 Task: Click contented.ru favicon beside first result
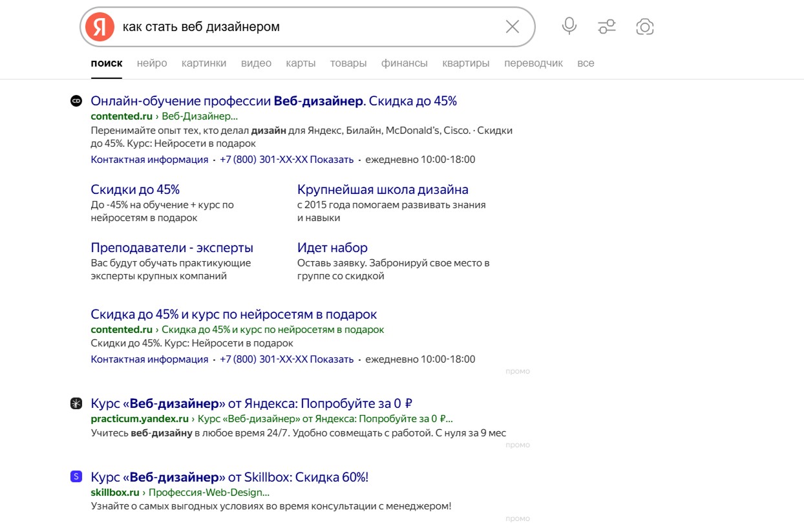(x=76, y=101)
